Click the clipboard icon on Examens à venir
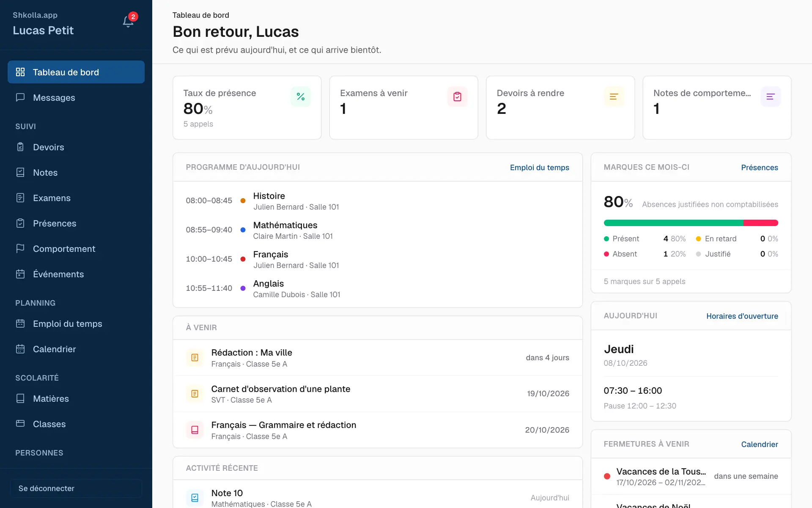The image size is (812, 508). click(458, 97)
